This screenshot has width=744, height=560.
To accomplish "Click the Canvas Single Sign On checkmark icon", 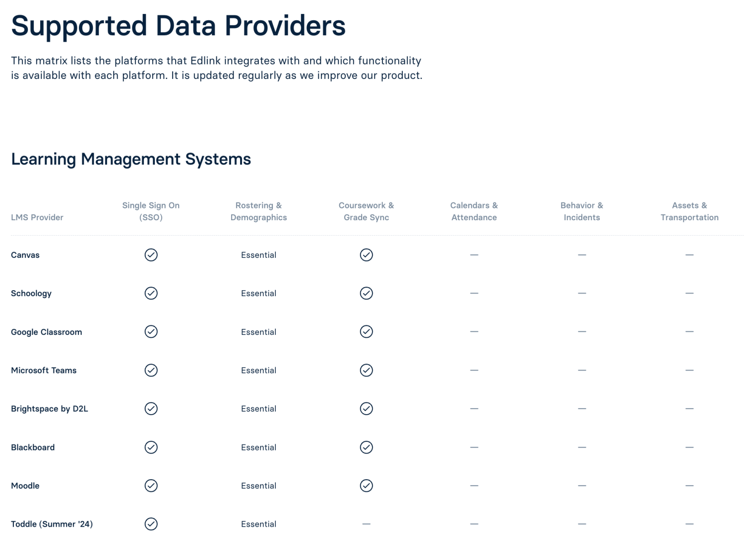I will tap(151, 255).
